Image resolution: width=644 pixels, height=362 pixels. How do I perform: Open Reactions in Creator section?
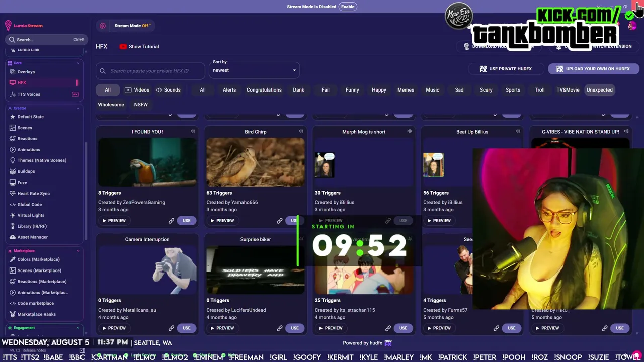tap(27, 139)
